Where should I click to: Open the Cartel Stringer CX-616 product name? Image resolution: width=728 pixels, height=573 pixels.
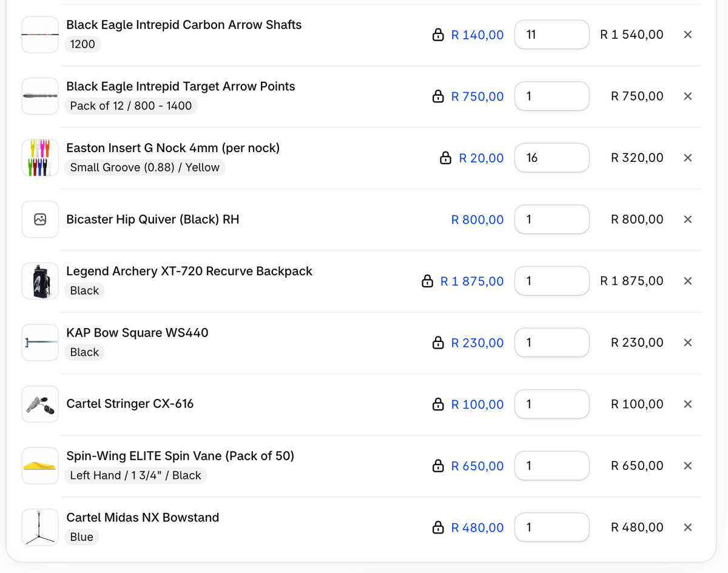pos(130,404)
